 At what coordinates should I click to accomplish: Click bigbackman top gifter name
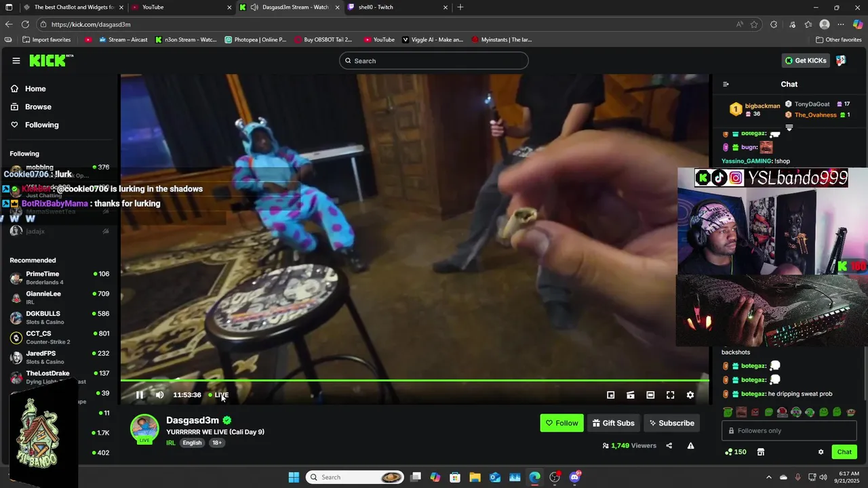pos(762,106)
